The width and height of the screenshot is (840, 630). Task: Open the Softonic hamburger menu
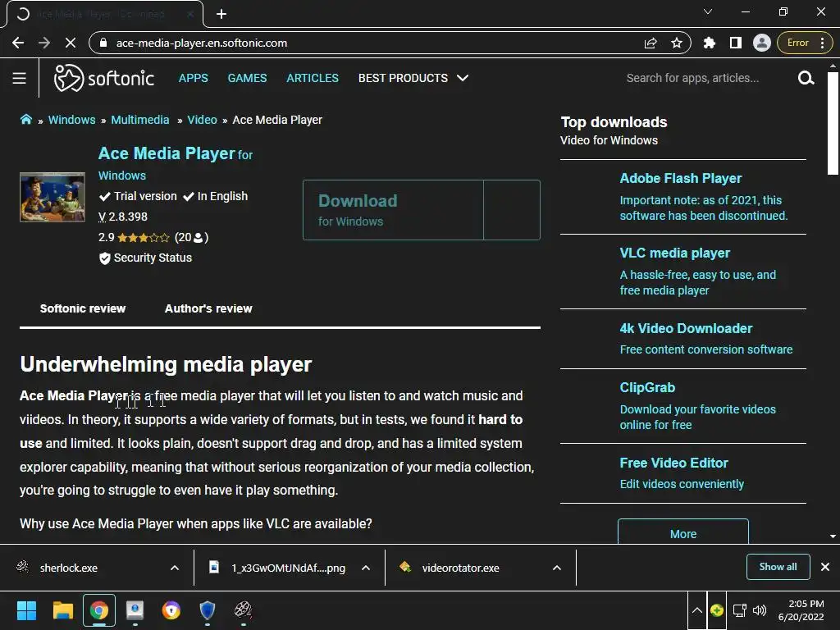(20, 78)
